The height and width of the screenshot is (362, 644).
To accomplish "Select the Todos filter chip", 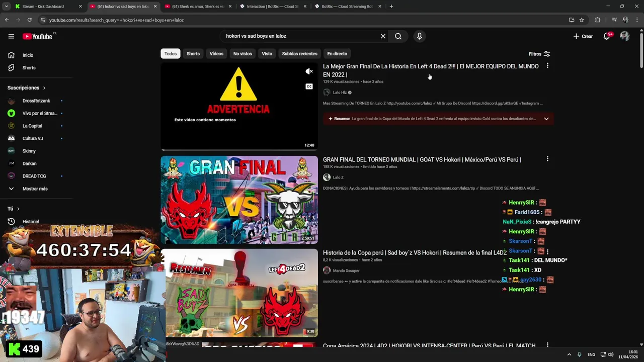I will coord(171,54).
